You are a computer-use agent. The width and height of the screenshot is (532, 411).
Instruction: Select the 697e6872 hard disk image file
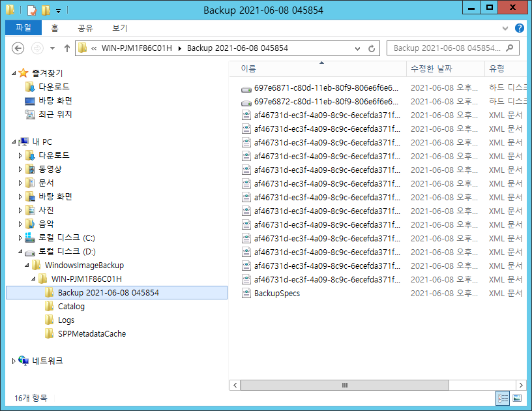pyautogui.click(x=326, y=102)
